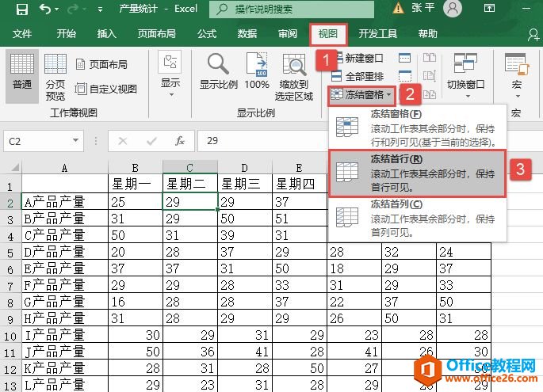The width and height of the screenshot is (543, 392).
Task: Switch to the 插入 tab
Action: click(106, 34)
